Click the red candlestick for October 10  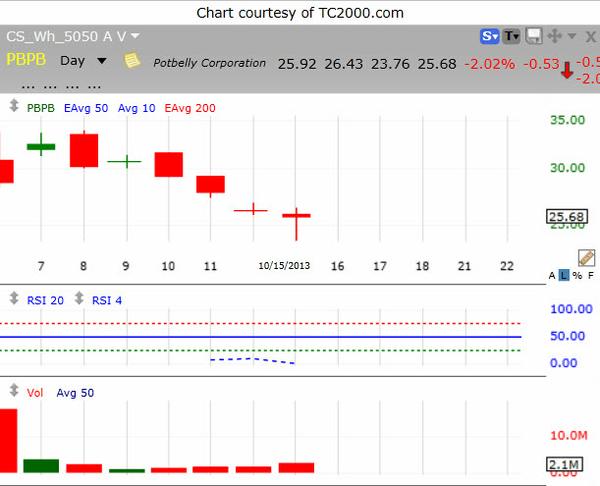click(169, 165)
